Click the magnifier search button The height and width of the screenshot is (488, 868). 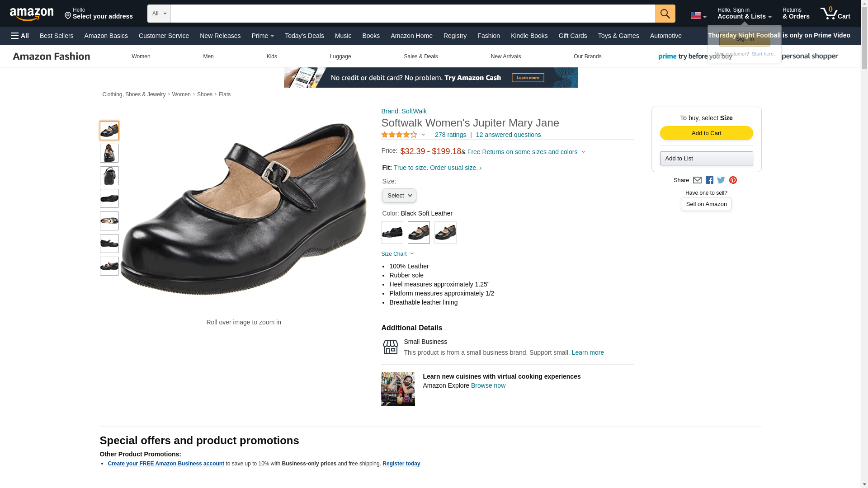tap(665, 14)
